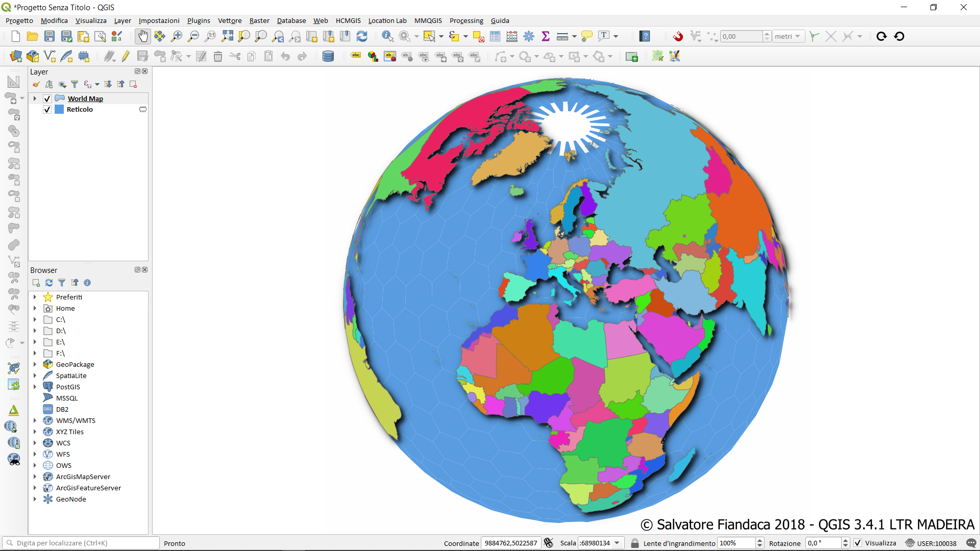Expand the World Map layer group
980x551 pixels.
[x=35, y=98]
